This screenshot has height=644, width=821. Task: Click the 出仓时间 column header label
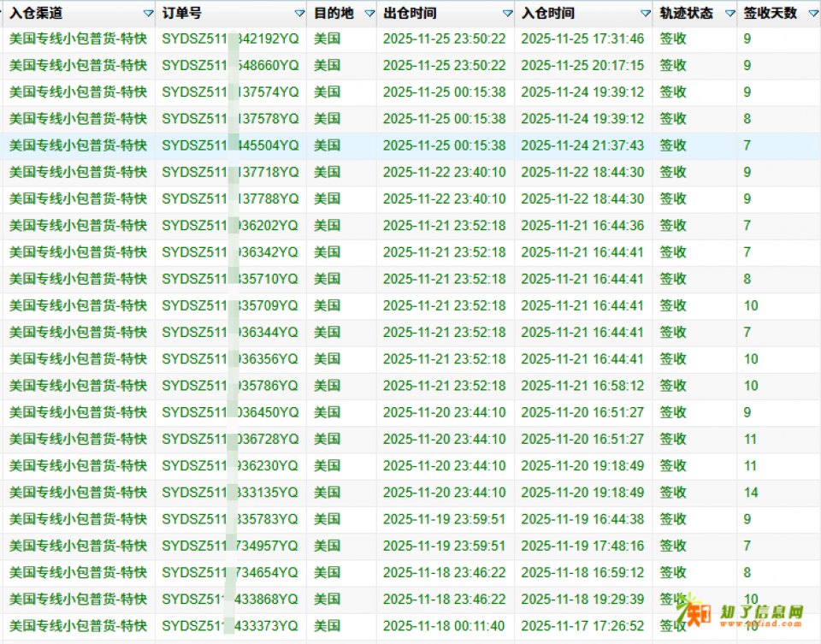point(410,14)
